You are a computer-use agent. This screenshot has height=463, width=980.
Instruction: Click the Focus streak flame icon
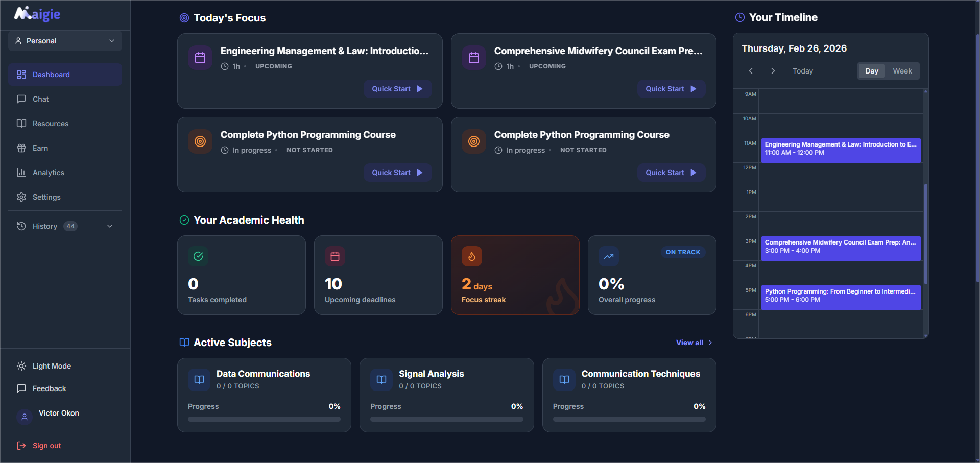tap(471, 256)
